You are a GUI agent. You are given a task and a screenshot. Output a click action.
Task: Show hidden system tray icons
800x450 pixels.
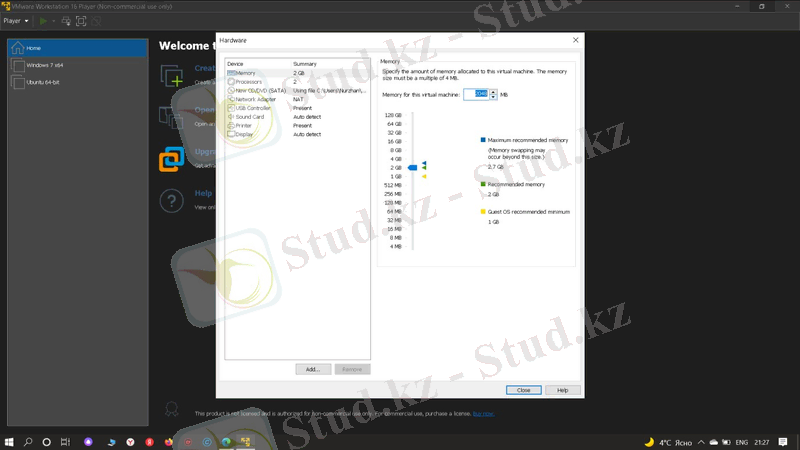tap(701, 442)
